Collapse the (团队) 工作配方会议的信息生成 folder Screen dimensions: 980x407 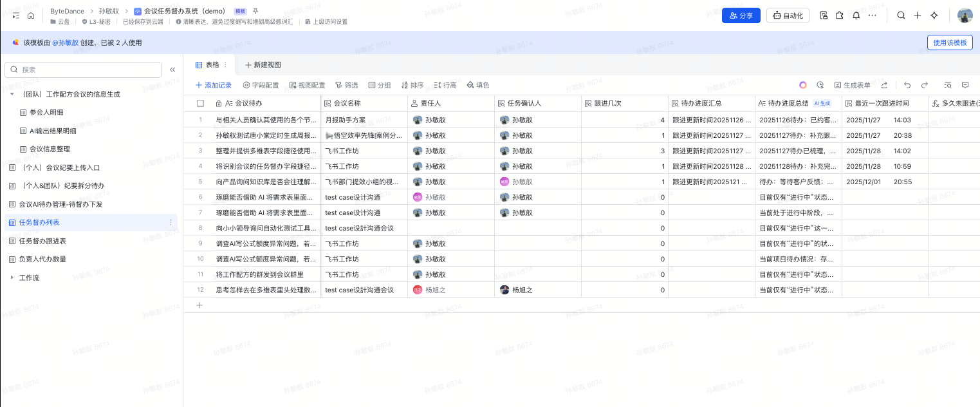(x=12, y=94)
